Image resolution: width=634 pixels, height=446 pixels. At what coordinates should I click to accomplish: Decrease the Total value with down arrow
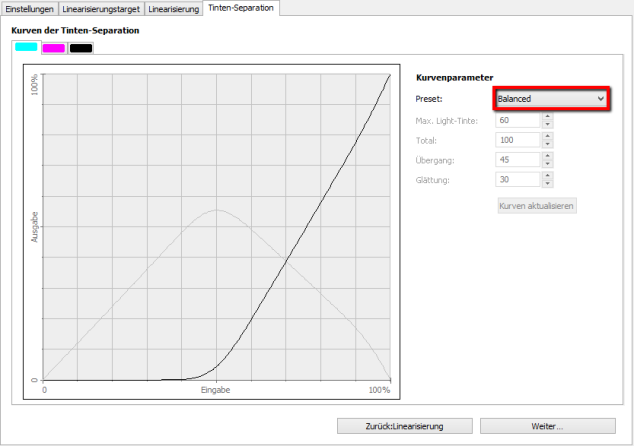pos(547,144)
